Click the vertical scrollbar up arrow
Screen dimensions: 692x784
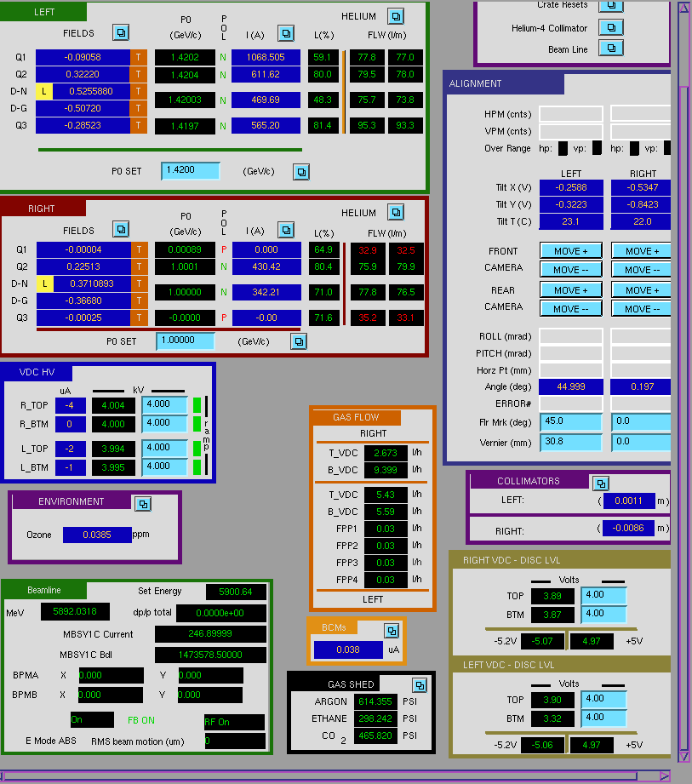point(683,8)
